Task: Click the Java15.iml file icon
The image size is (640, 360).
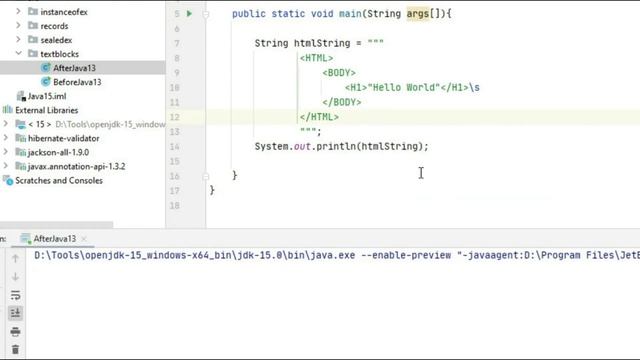Action: (x=21, y=96)
